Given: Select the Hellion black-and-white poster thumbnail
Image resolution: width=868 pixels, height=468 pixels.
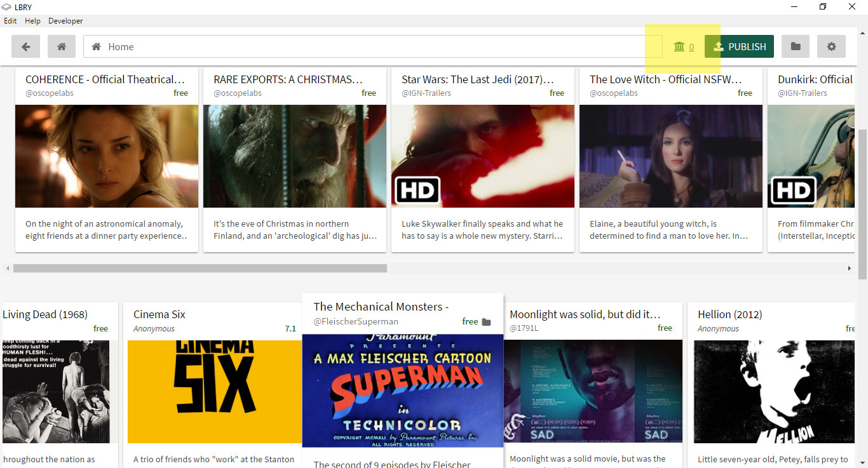Looking at the screenshot, I should pyautogui.click(x=774, y=392).
